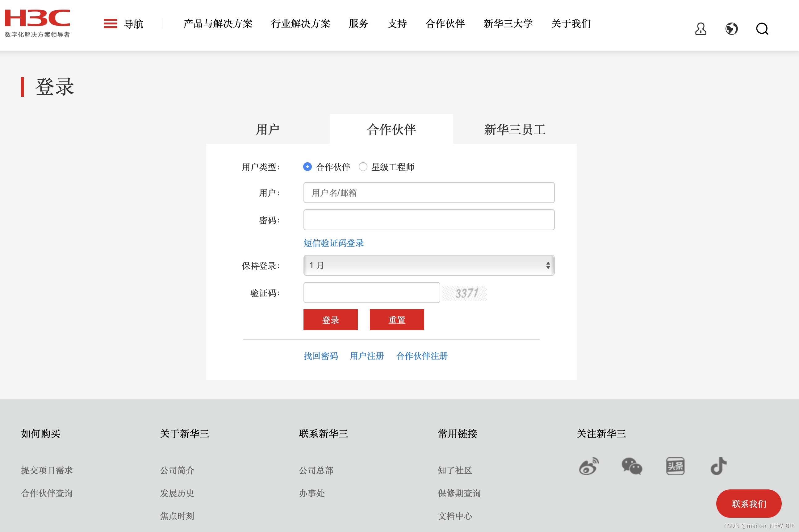
Task: Open site search via magnifier icon
Action: 762,29
